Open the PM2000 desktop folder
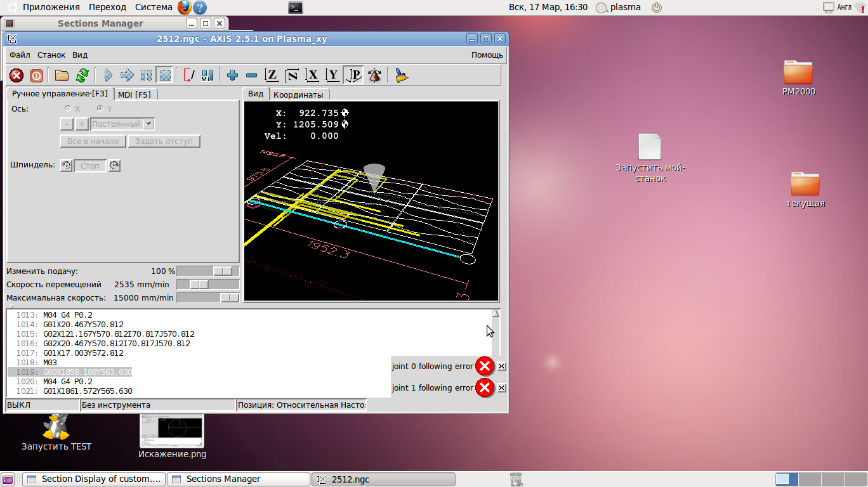 (x=798, y=78)
